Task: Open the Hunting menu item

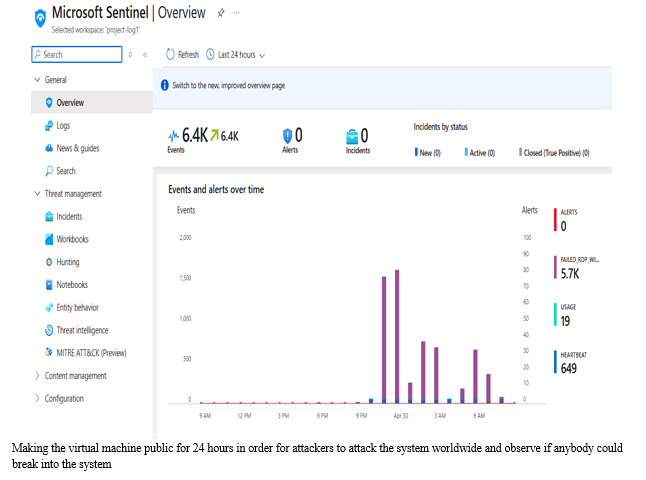Action: 91,262
